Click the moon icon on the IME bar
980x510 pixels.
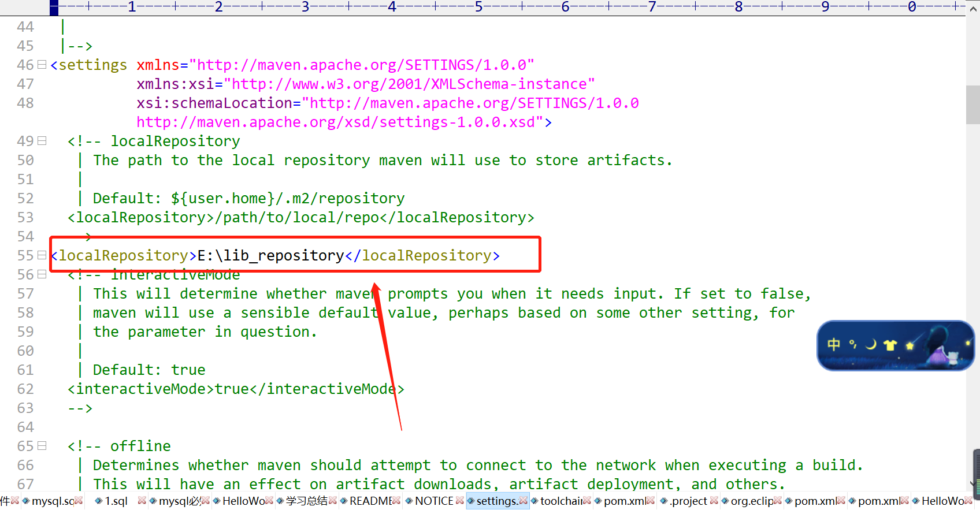[x=871, y=345]
